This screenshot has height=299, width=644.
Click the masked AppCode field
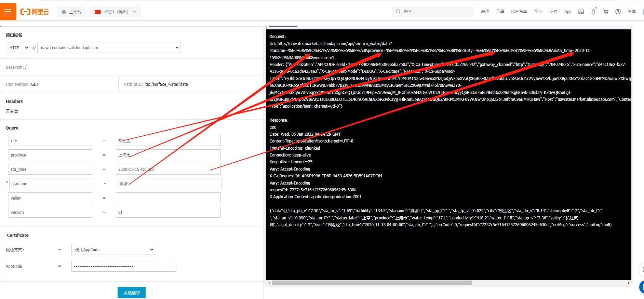click(x=124, y=266)
